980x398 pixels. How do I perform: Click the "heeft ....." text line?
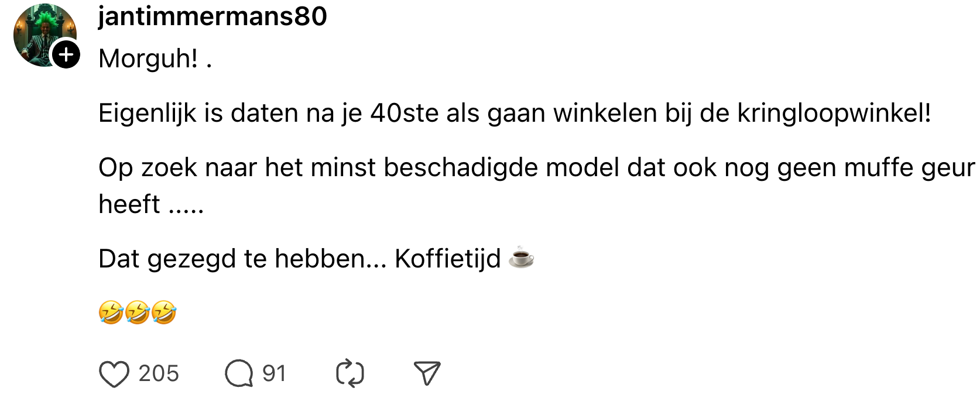tap(151, 204)
